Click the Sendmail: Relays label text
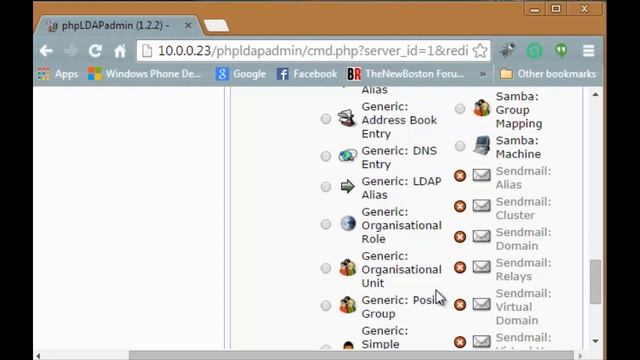This screenshot has width=640, height=360. [x=523, y=270]
